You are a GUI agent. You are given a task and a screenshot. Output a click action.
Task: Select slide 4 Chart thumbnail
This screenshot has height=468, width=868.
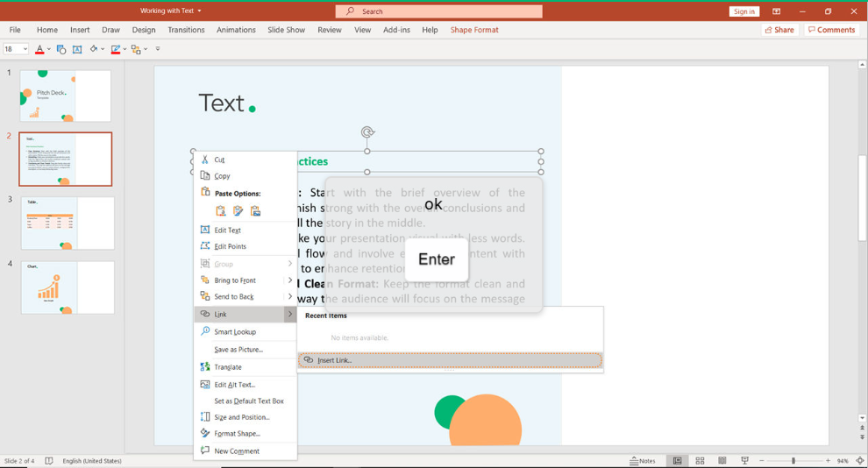point(68,287)
